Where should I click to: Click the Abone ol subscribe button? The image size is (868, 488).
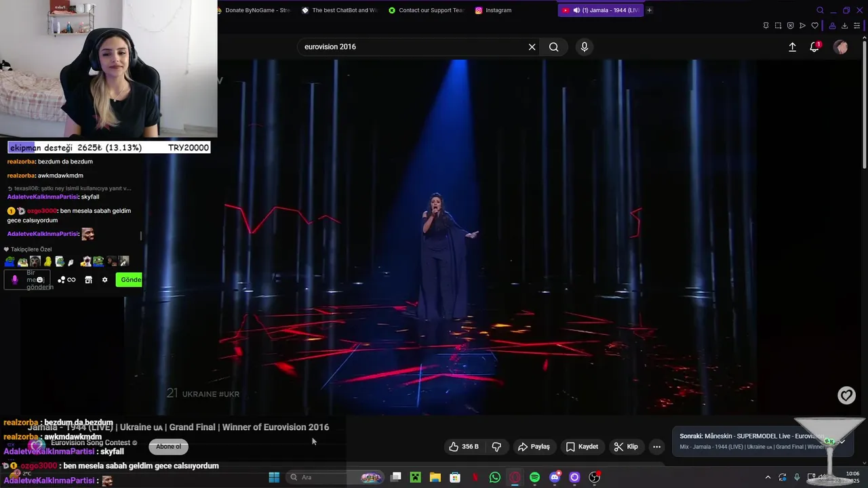click(x=168, y=447)
